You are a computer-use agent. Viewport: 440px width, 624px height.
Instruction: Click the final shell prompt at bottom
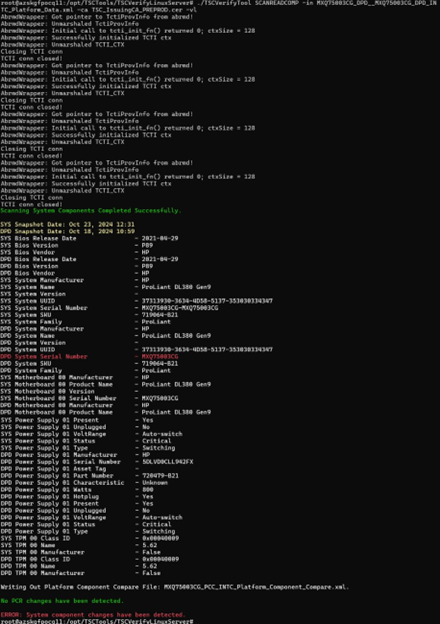coord(97,621)
